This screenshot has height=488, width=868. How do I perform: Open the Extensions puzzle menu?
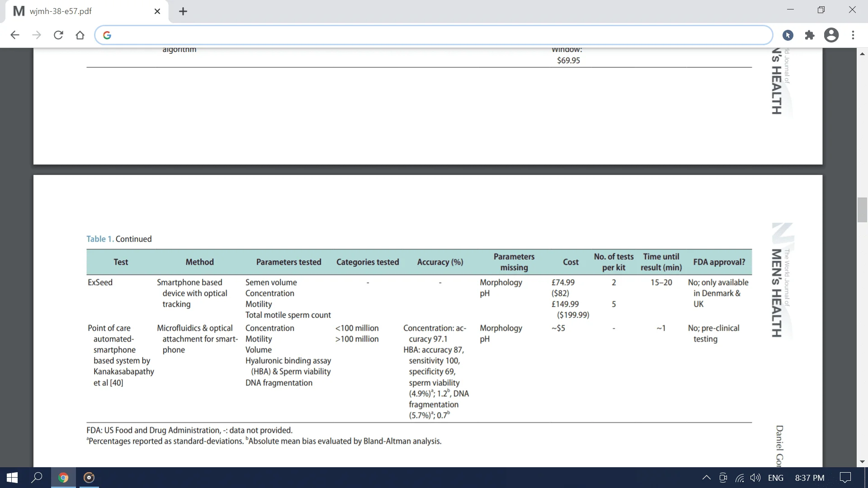(x=810, y=35)
